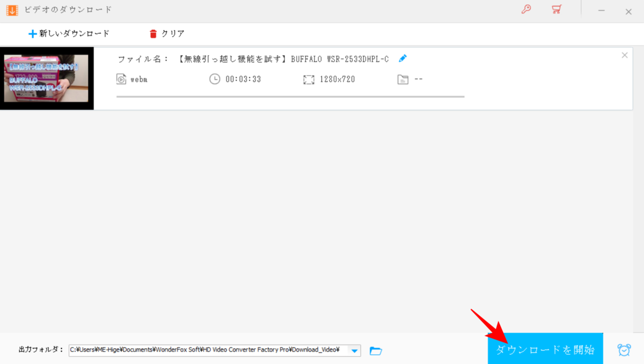Expand the output folder path dropdown
644x364 pixels.
354,351
